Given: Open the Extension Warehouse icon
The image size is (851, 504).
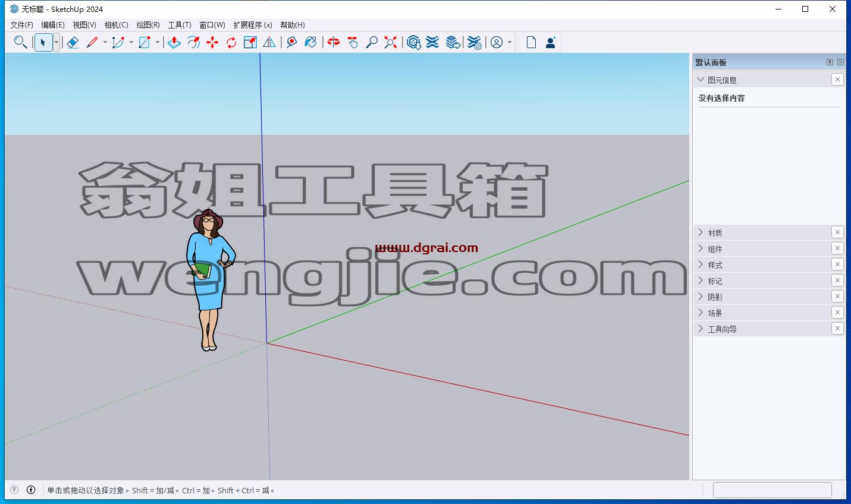Looking at the screenshot, I should click(x=433, y=42).
